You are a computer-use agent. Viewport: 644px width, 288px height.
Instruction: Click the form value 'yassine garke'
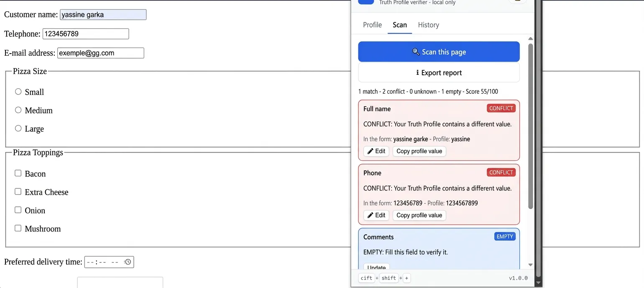click(411, 139)
